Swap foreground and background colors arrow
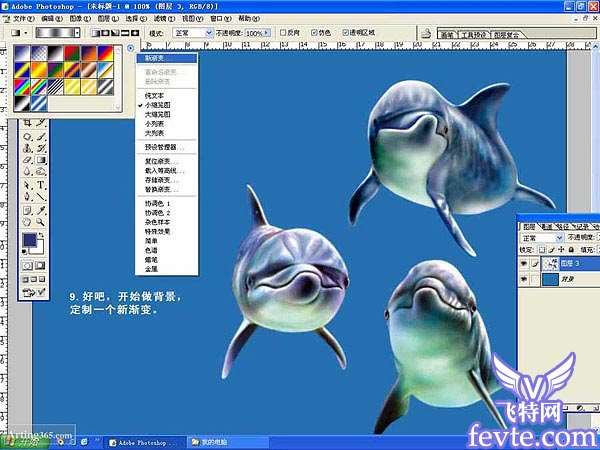This screenshot has height=450, width=600. pos(41,235)
